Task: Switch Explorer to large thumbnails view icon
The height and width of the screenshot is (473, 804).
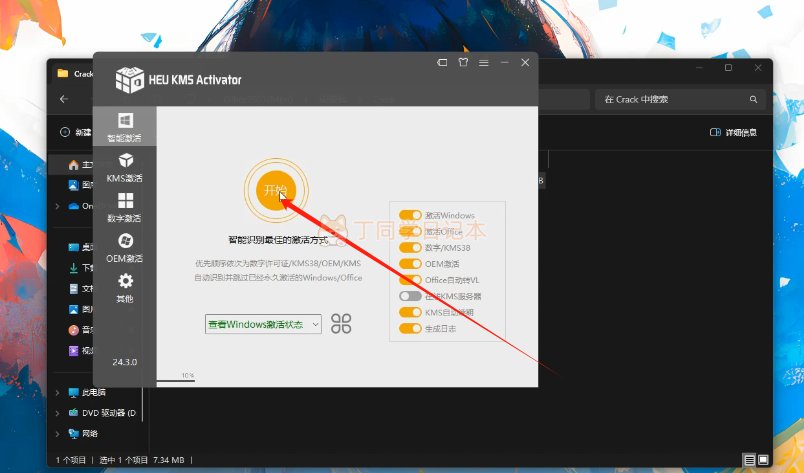Action: [763, 460]
